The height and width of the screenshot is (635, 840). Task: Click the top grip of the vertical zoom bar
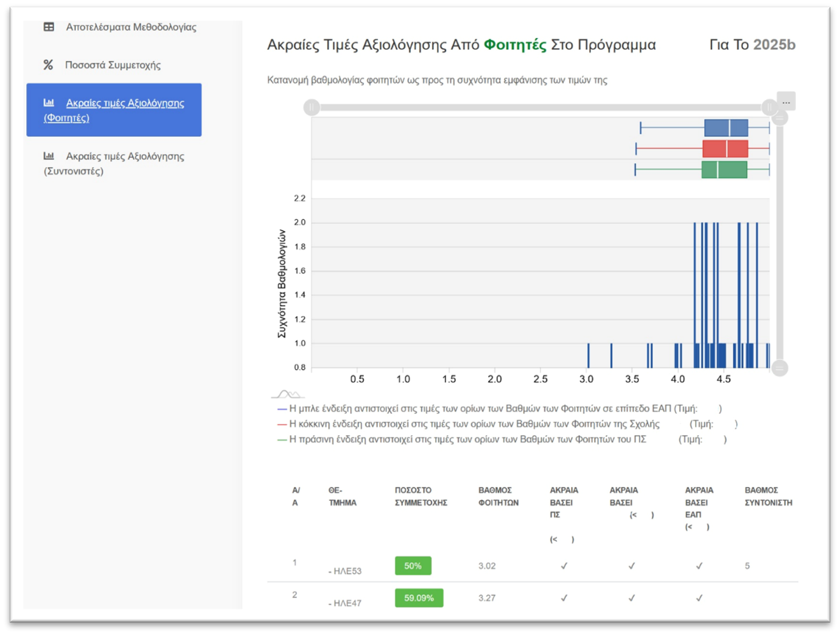779,118
